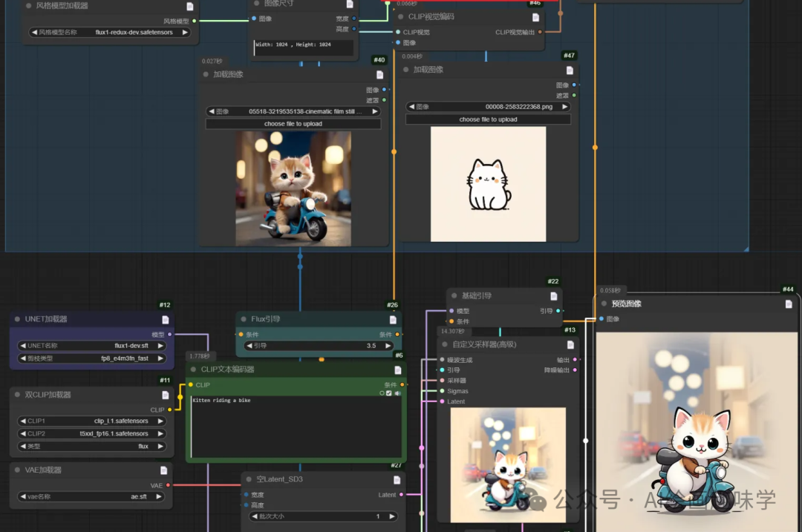Image resolution: width=802 pixels, height=532 pixels.
Task: Click left arrow to decrease 引导 value
Action: click(249, 346)
